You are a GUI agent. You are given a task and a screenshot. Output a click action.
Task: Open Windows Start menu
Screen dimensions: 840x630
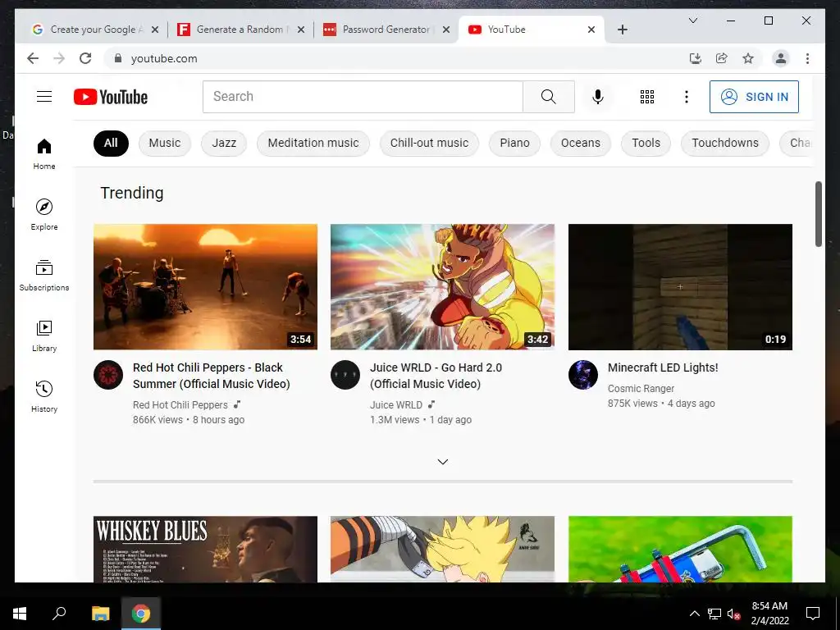click(x=20, y=613)
